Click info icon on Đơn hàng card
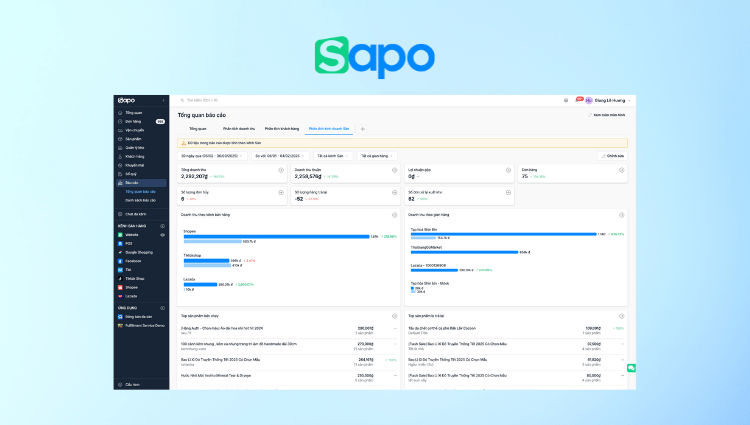The height and width of the screenshot is (425, 750). pos(621,170)
